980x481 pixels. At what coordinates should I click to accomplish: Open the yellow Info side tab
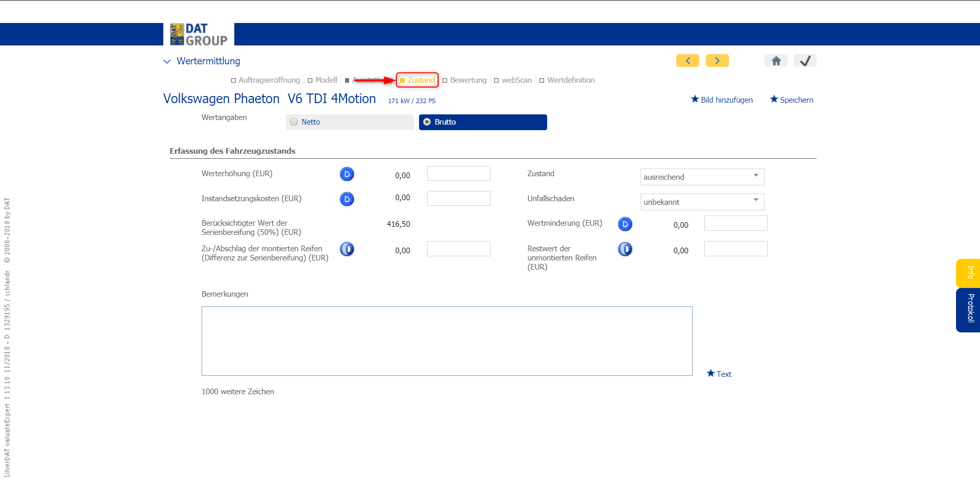point(968,273)
